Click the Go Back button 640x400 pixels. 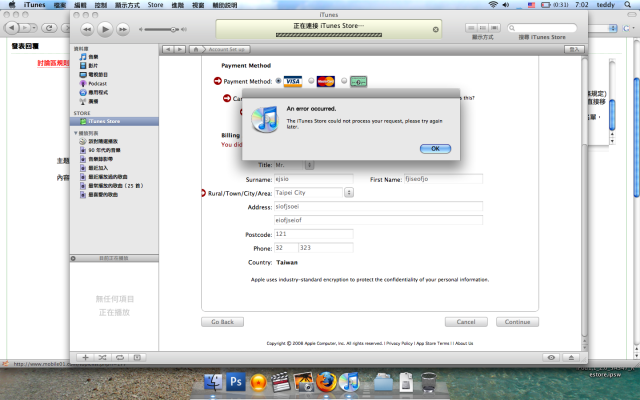pyautogui.click(x=222, y=322)
